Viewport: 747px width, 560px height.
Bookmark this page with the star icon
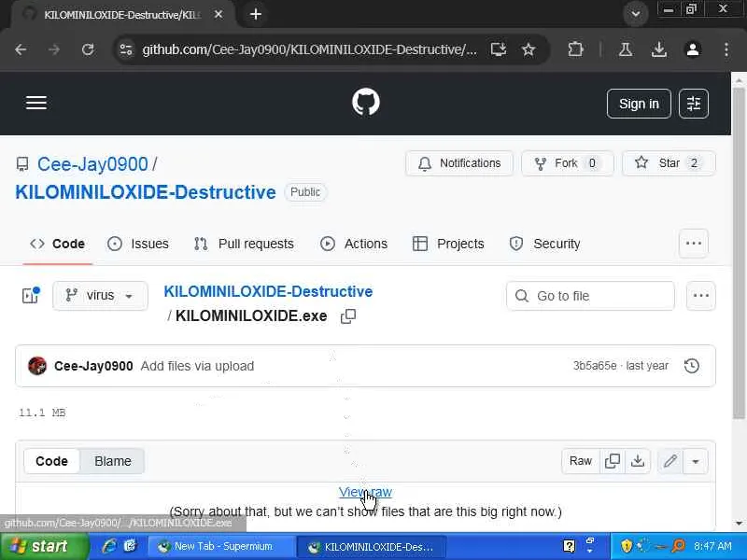pos(529,49)
